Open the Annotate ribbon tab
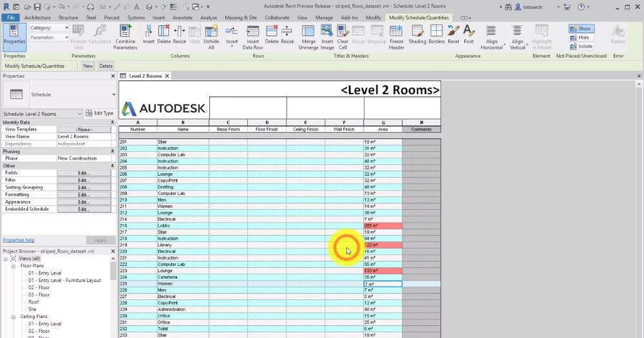The height and width of the screenshot is (338, 644). tap(182, 17)
